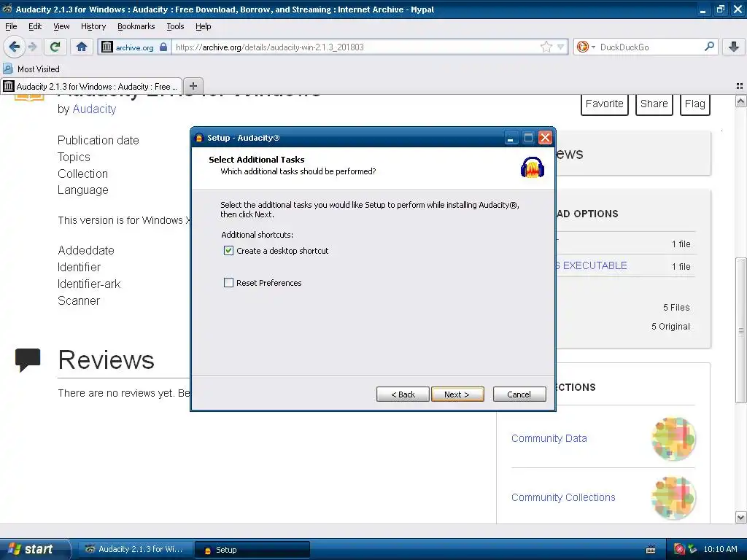
Task: Go back using browser back arrow
Action: point(15,47)
